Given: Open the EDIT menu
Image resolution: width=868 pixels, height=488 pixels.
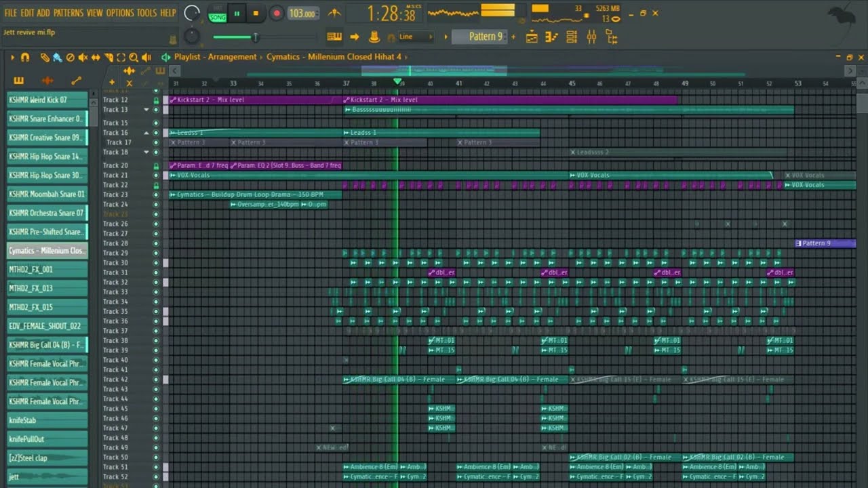Looking at the screenshot, I should 27,13.
